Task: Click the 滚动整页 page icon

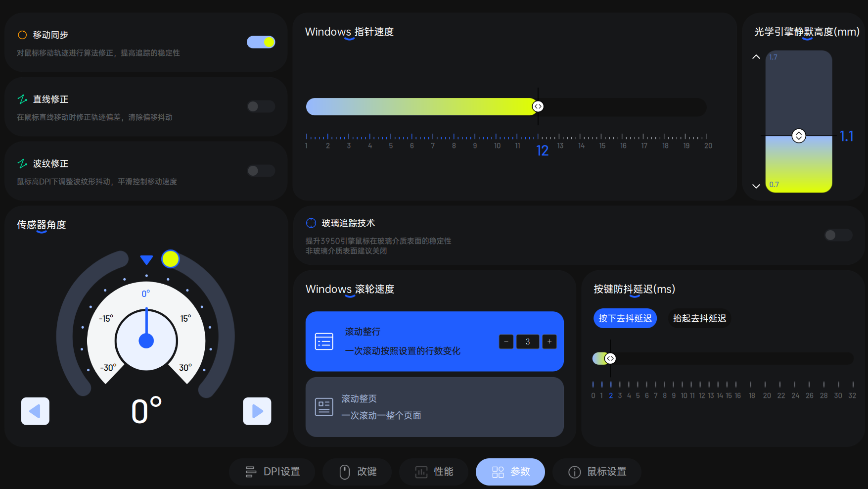Action: pyautogui.click(x=324, y=407)
